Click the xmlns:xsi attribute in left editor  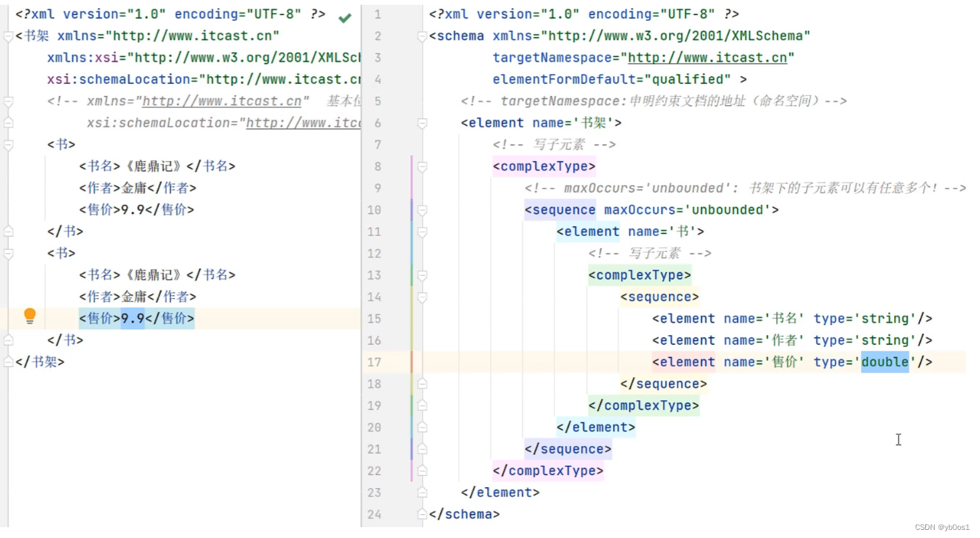click(x=205, y=58)
